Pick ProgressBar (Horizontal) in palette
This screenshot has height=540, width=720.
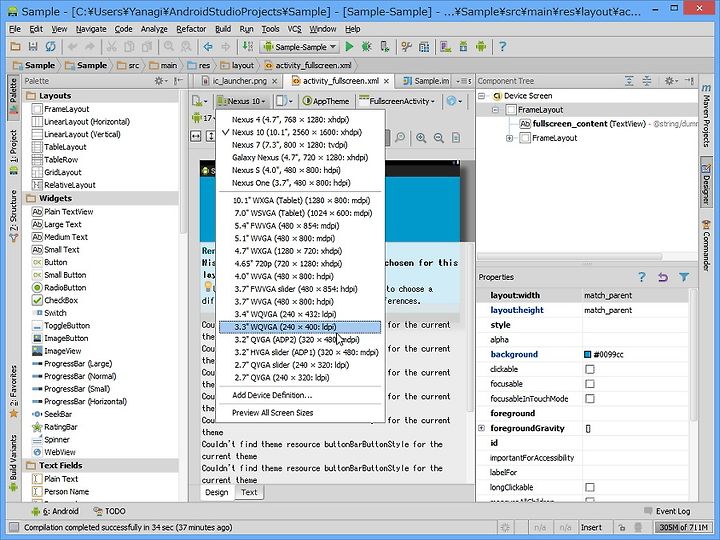point(79,401)
